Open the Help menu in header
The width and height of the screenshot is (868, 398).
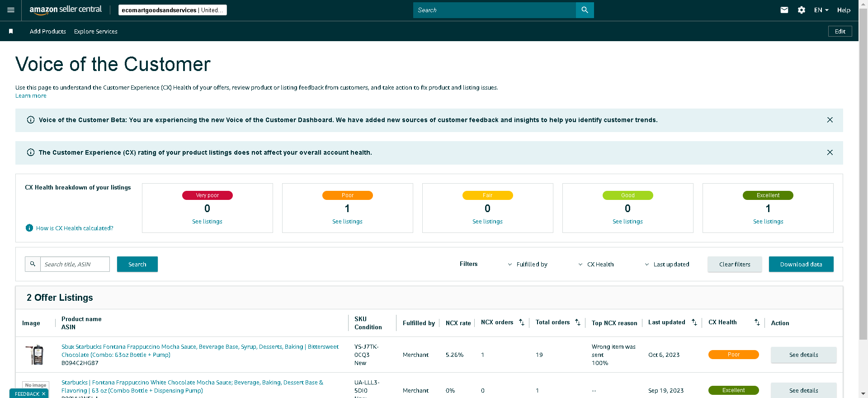click(x=844, y=10)
